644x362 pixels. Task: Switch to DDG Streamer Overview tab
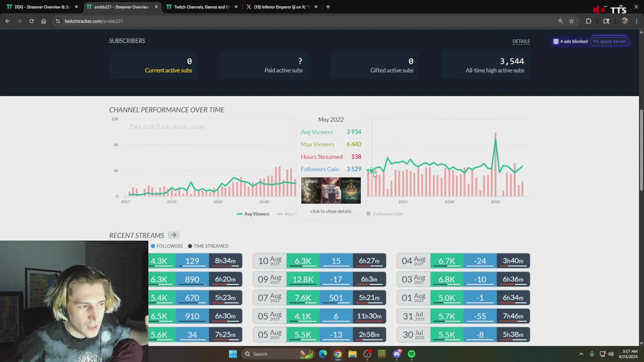point(42,7)
